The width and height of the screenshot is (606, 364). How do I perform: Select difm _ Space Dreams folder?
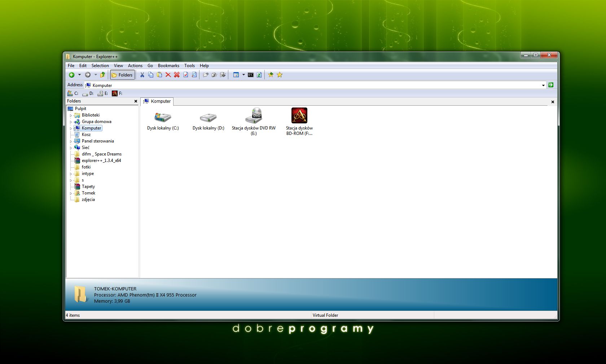(x=101, y=154)
